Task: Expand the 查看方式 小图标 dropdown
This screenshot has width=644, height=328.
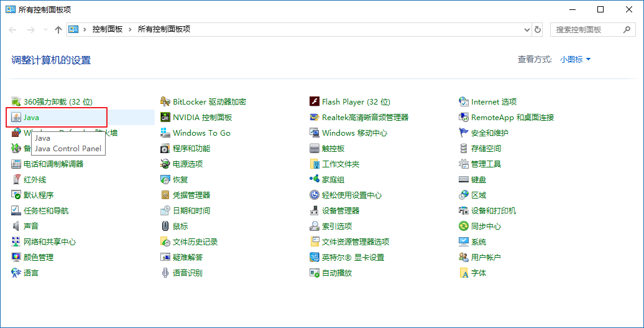Action: (x=575, y=60)
